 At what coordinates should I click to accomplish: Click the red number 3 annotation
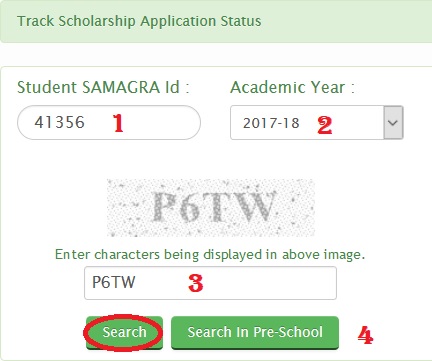(x=196, y=283)
